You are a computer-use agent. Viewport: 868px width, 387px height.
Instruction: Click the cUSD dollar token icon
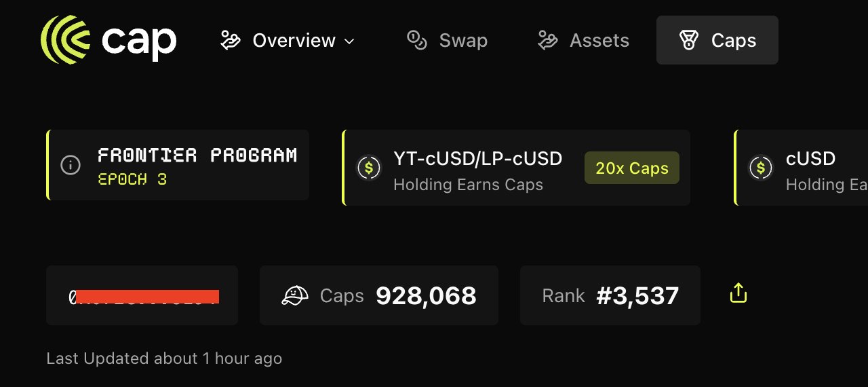[761, 167]
